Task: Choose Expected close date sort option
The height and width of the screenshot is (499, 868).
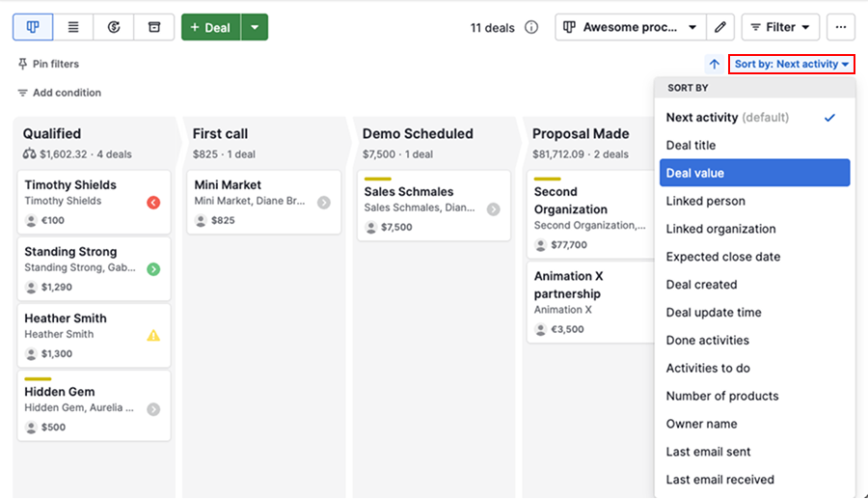Action: coord(723,257)
